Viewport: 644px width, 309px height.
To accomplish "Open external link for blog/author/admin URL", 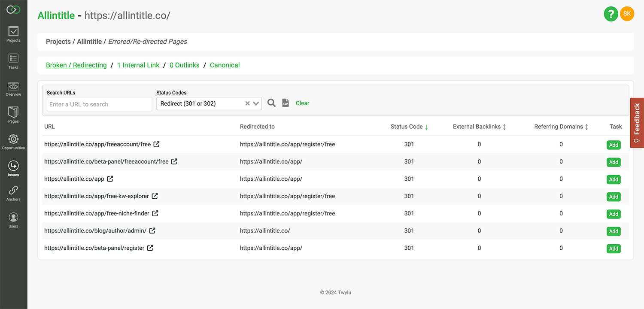I will coord(152,230).
